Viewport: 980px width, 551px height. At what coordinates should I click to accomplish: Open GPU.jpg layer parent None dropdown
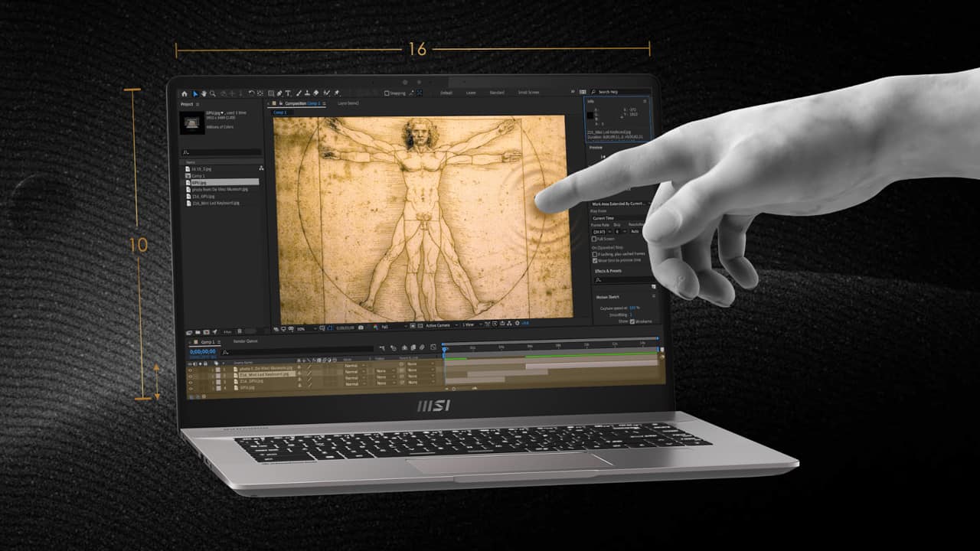point(420,382)
